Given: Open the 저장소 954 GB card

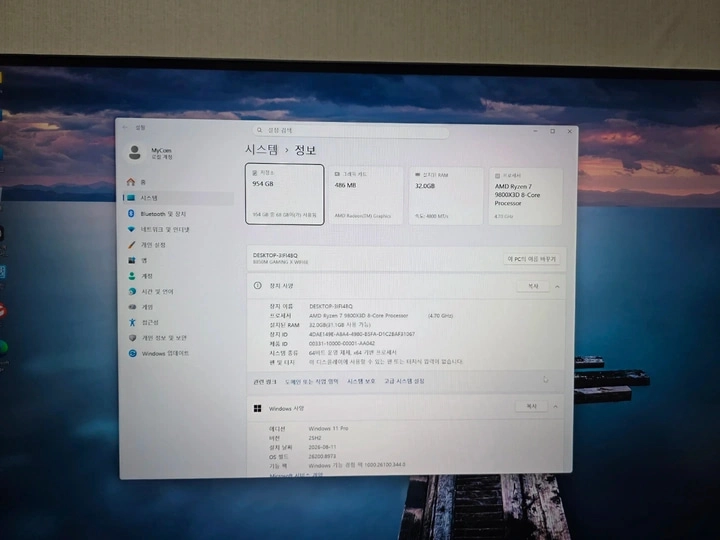Looking at the screenshot, I should coord(285,194).
